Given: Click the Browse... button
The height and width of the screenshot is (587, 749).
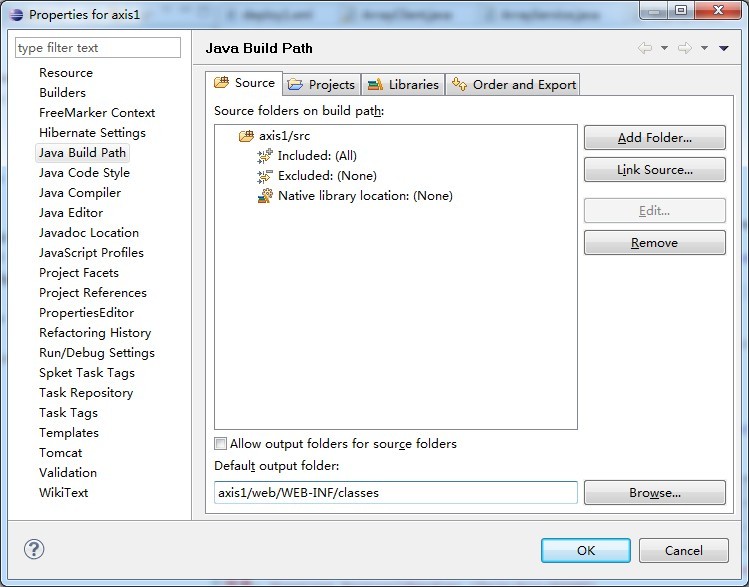Looking at the screenshot, I should point(654,492).
